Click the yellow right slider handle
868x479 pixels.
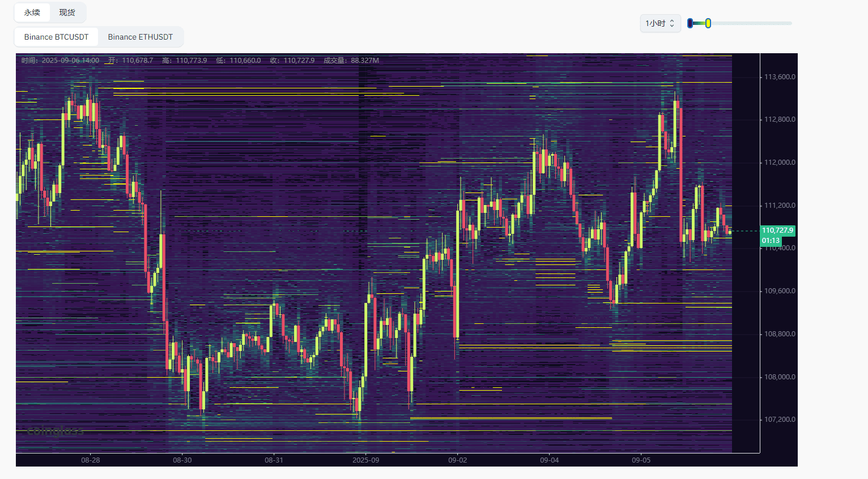click(x=708, y=23)
